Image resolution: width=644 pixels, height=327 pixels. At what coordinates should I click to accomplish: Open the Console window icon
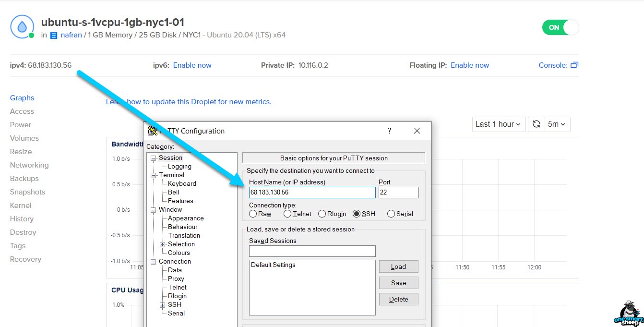(574, 65)
